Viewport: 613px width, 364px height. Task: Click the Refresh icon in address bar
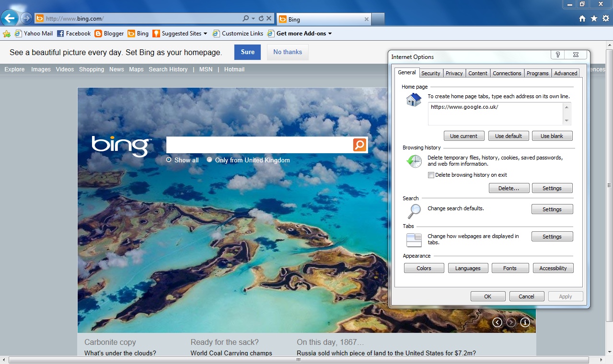[x=261, y=19]
